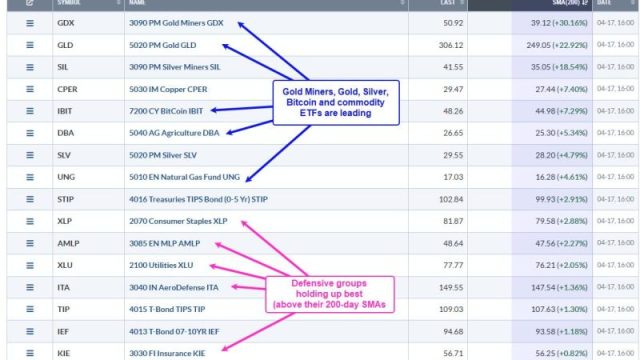Select the STIP symbol cell
This screenshot has width=640, height=360.
[65, 199]
